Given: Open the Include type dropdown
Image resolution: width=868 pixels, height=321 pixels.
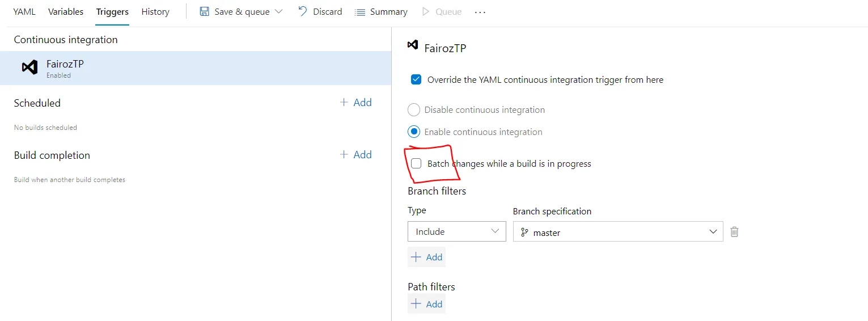Looking at the screenshot, I should [456, 231].
